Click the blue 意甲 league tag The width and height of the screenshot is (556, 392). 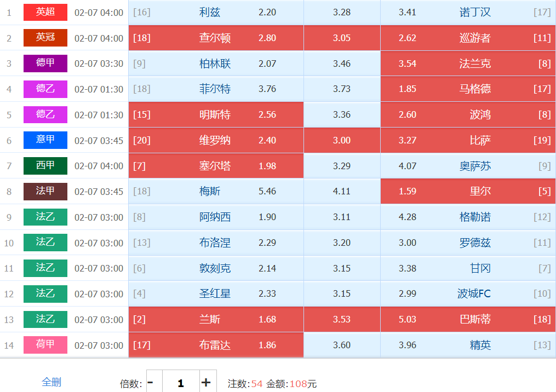[x=45, y=140]
